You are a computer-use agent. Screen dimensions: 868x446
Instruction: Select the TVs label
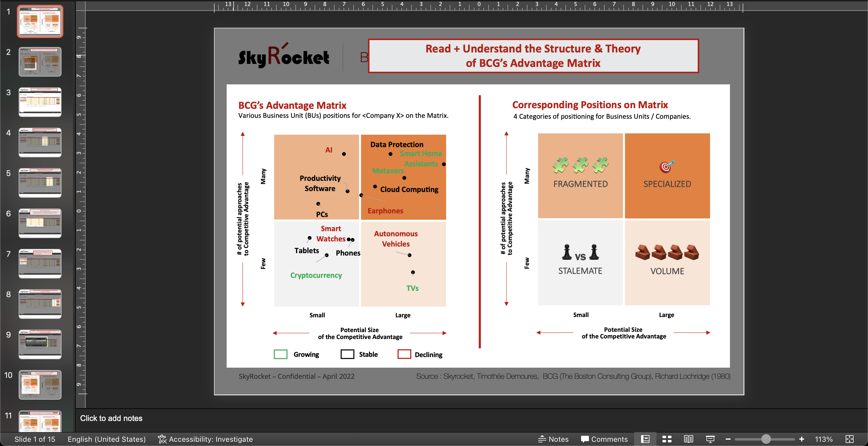click(412, 288)
